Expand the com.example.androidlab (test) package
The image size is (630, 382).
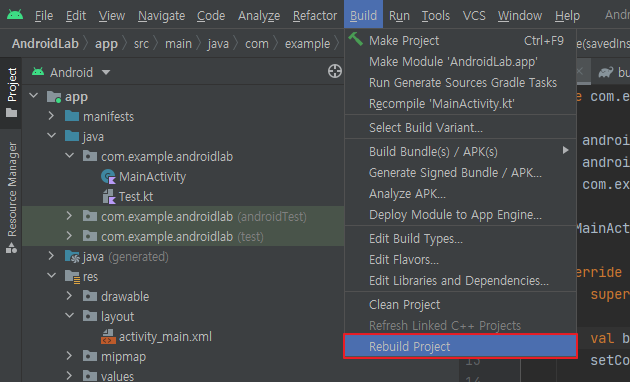(x=69, y=236)
